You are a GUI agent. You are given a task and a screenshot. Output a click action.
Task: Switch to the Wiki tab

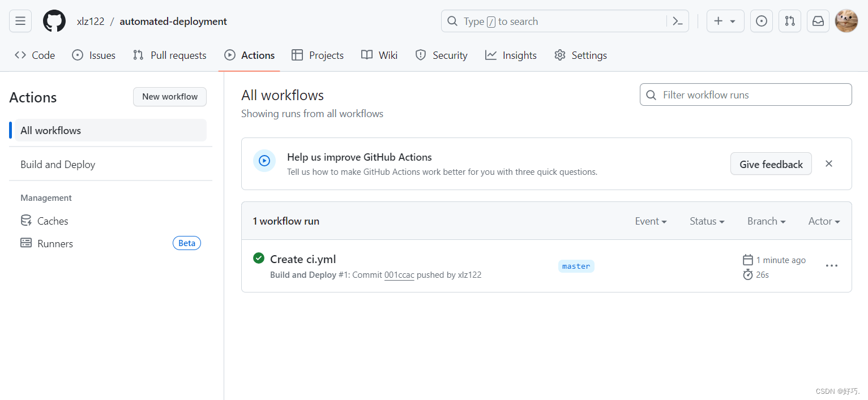379,55
